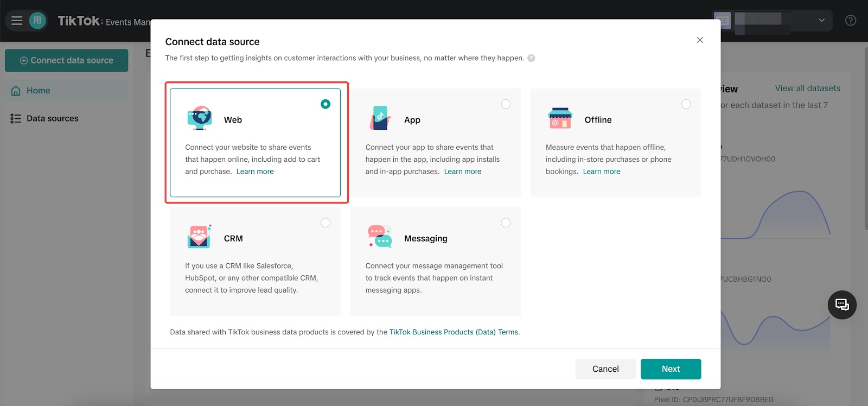Click the Home house icon in sidebar
Viewport: 868px width, 406px height.
(16, 91)
